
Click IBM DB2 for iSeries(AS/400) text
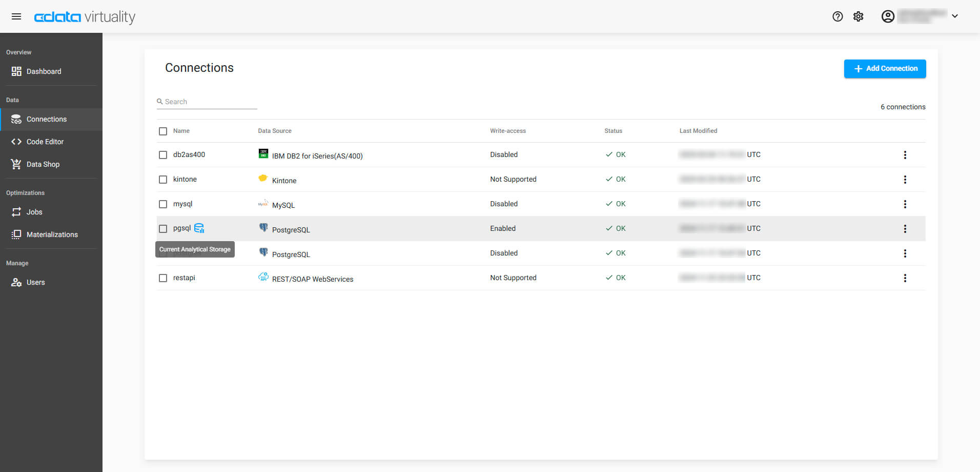coord(317,156)
